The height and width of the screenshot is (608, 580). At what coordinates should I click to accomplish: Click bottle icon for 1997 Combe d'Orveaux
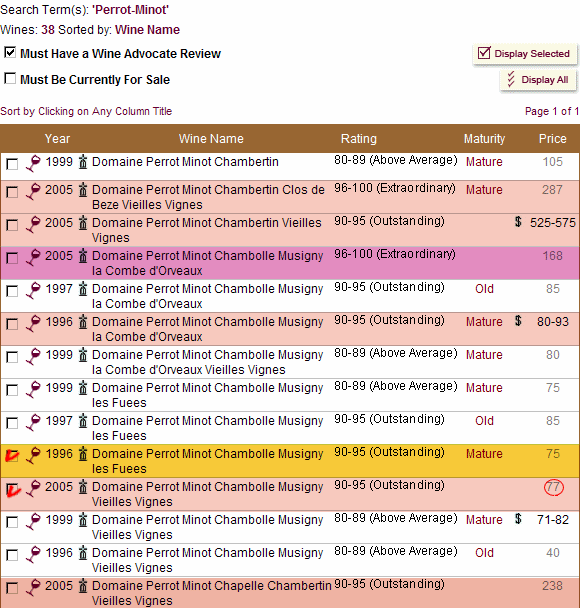(83, 289)
